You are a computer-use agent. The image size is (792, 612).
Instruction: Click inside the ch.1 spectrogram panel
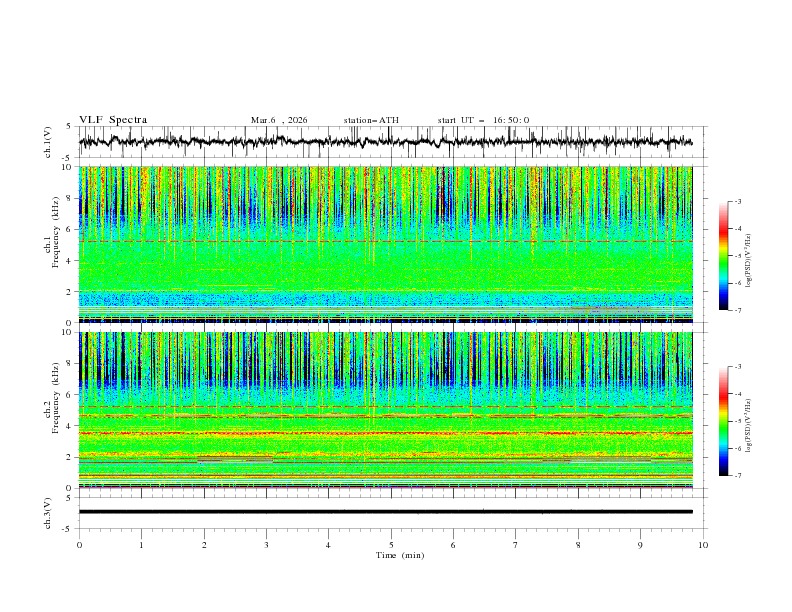tap(390, 243)
